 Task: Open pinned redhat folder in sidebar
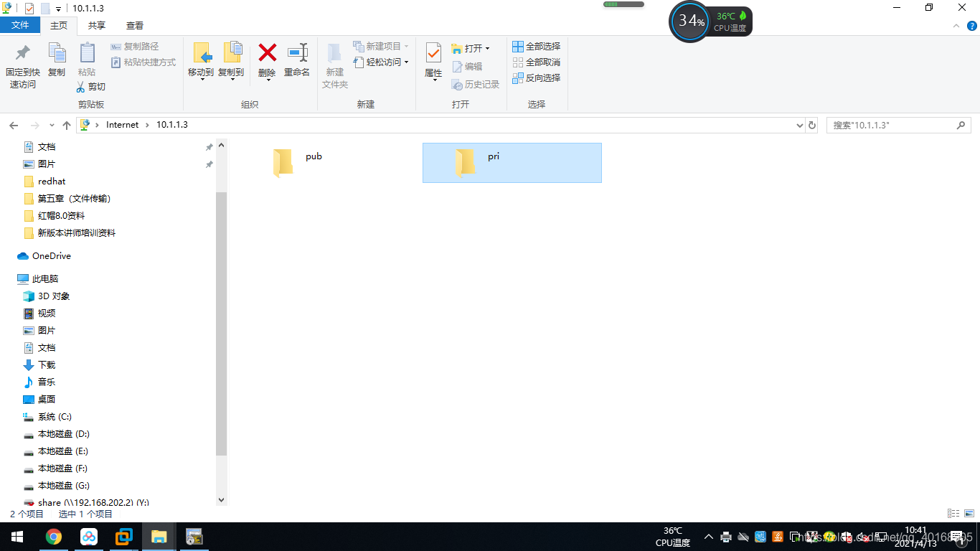(44, 182)
